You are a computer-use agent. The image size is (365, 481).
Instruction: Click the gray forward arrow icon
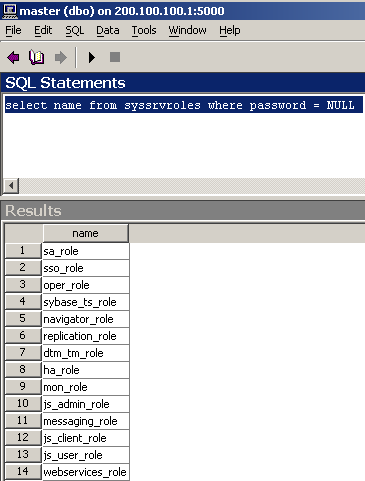(60, 57)
